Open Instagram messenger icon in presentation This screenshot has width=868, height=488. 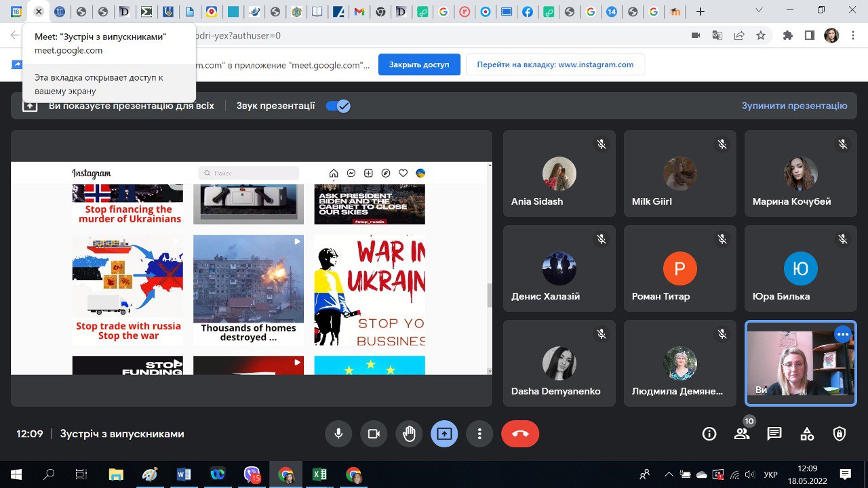tap(351, 174)
